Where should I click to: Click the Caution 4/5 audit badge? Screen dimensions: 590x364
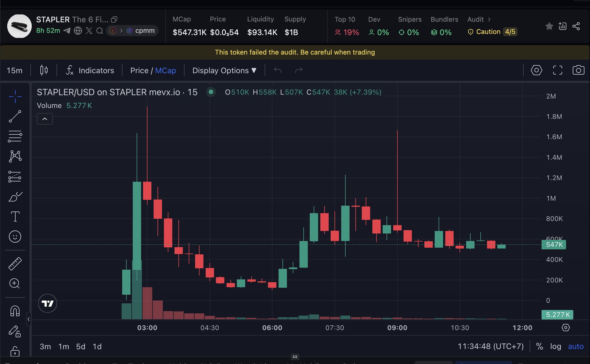[x=492, y=32]
